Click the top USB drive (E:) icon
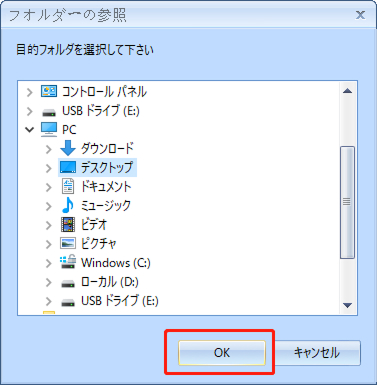 pos(49,112)
